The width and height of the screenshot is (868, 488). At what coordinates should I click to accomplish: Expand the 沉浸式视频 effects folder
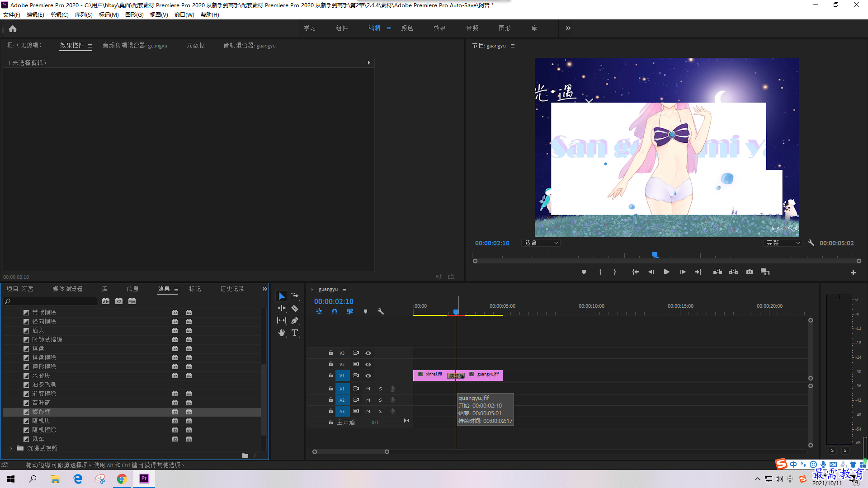click(x=11, y=448)
